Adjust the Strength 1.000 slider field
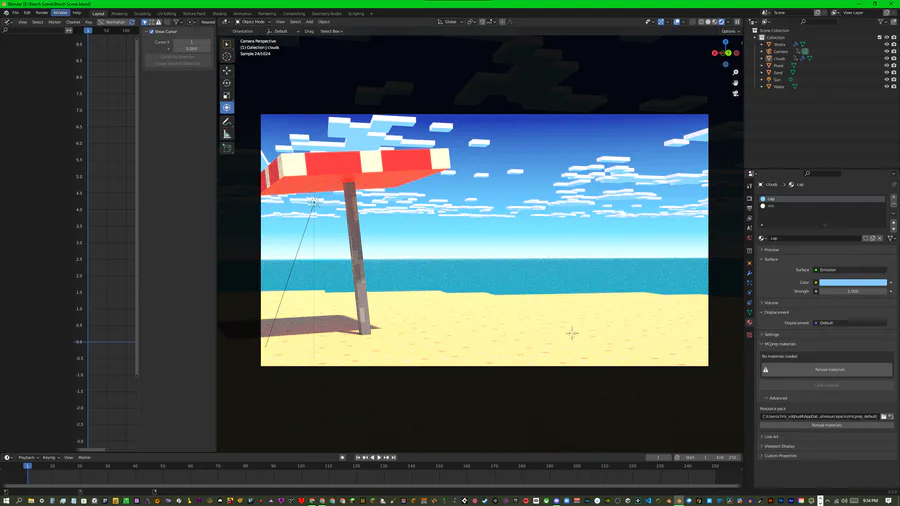This screenshot has width=900, height=506. pyautogui.click(x=853, y=291)
